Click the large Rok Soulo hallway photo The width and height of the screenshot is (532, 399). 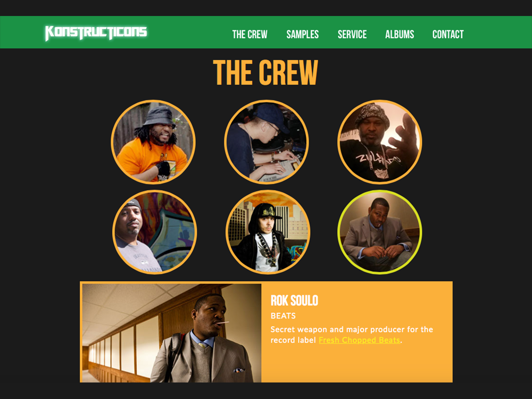(x=172, y=333)
